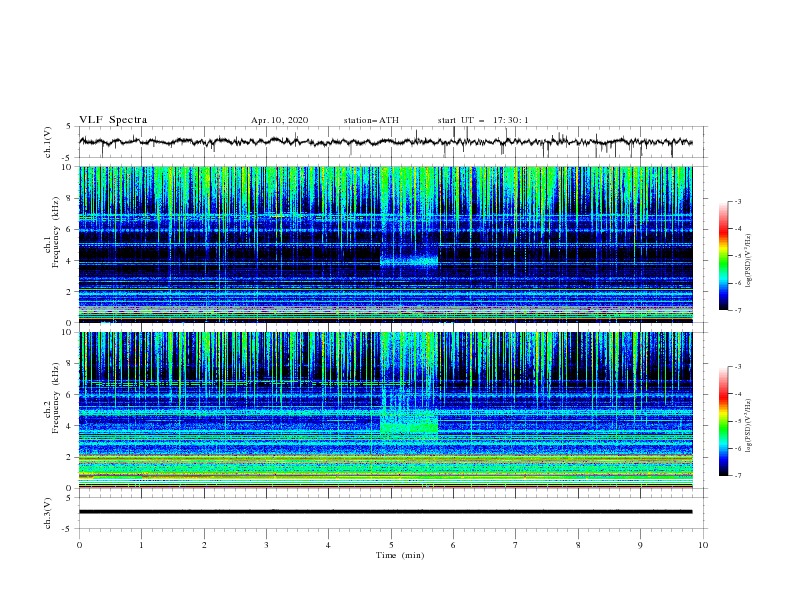Click the "station=ATH" header label
The image size is (792, 612).
371,120
